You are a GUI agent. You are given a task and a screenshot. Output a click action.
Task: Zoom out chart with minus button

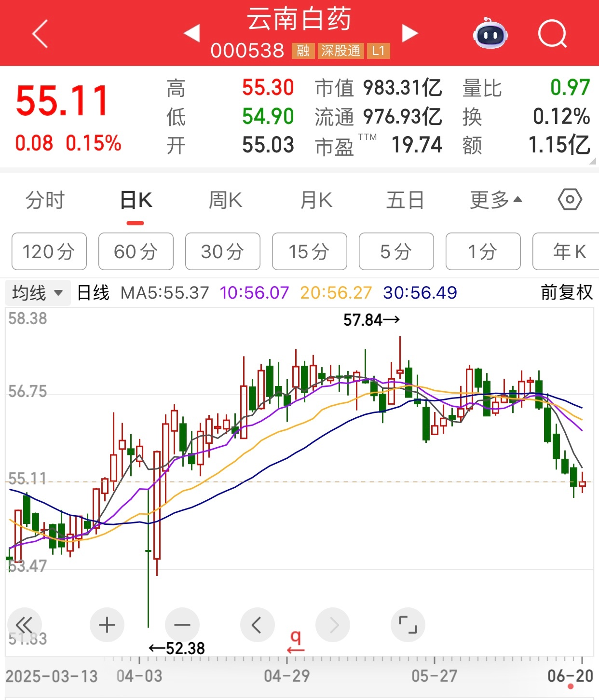click(182, 625)
